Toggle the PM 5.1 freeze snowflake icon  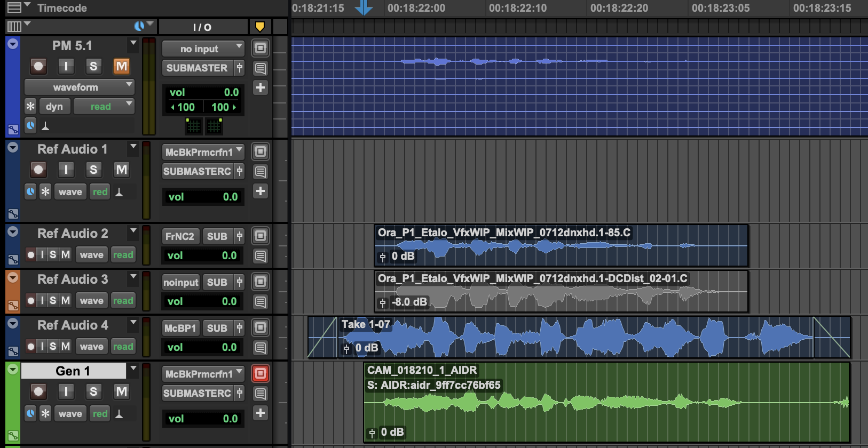click(30, 106)
